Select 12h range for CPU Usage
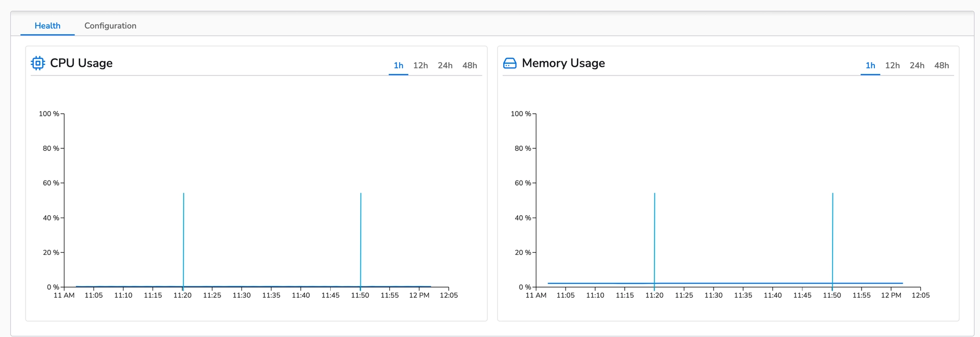The image size is (980, 337). (421, 65)
